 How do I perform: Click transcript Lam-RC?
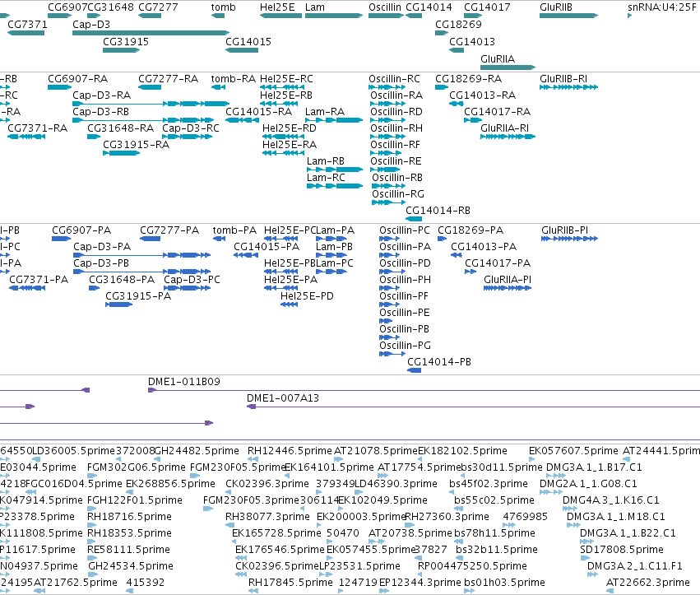[335, 186]
